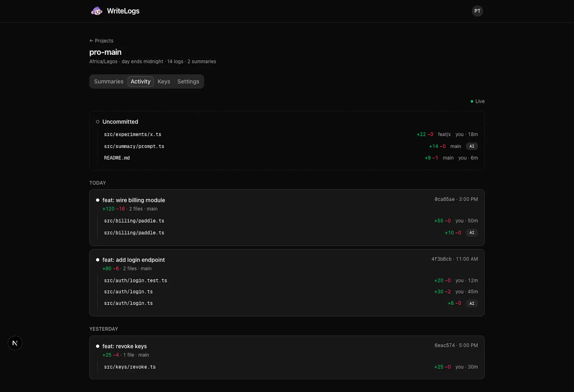Select the src/experiments/x.ts row
The image size is (574, 392).
(x=291, y=134)
